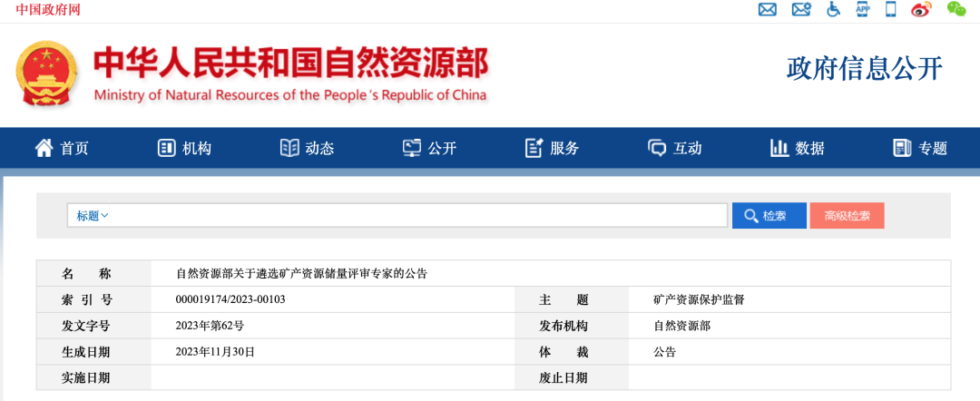The height and width of the screenshot is (401, 980).
Task: Select the announcement title text 自然资源部关于遴选矿产资源储量评审专家的公告
Action: [302, 274]
